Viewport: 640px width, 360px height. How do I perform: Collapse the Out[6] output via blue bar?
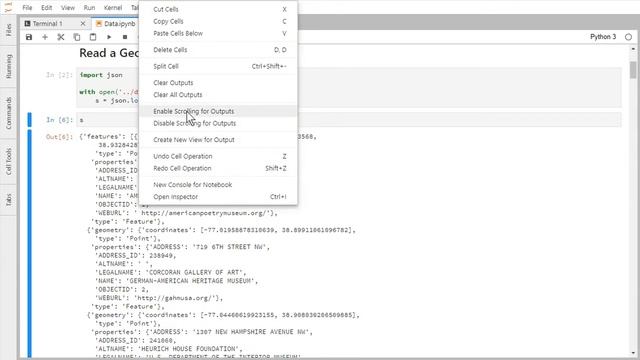click(29, 244)
